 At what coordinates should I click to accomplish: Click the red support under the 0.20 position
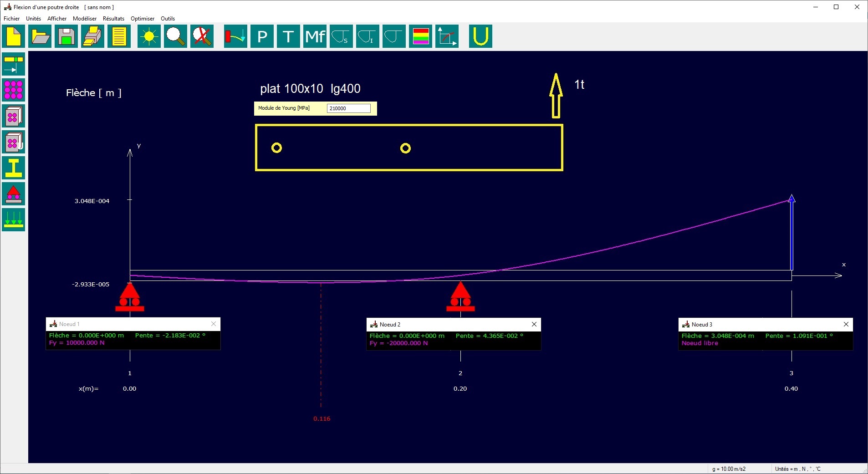460,297
